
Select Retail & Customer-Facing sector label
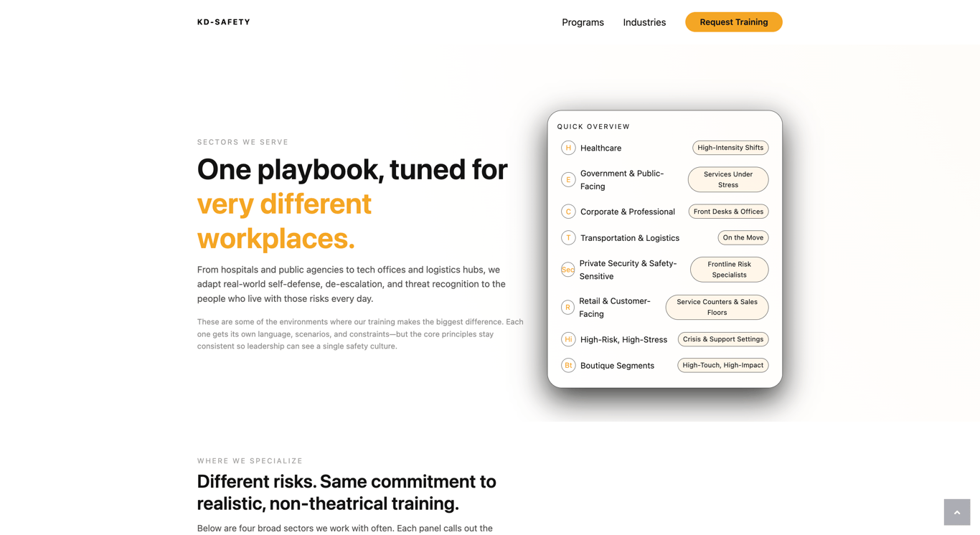tap(615, 307)
